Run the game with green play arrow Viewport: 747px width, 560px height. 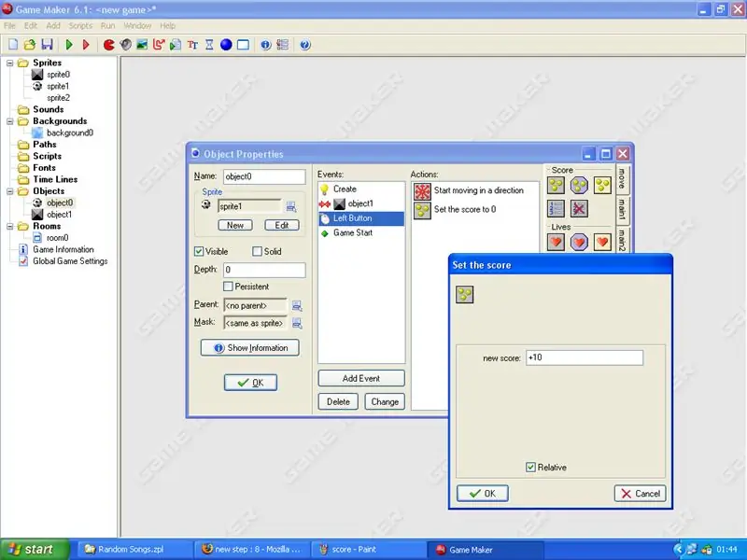(69, 45)
